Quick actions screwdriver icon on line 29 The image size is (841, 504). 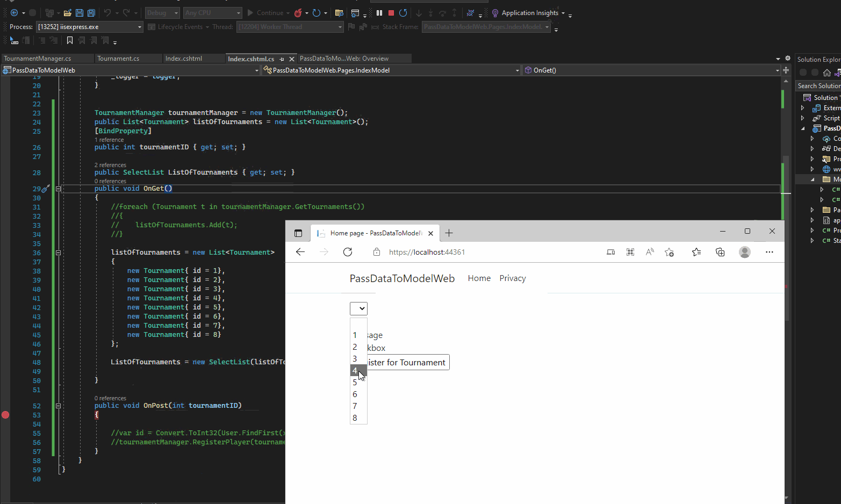click(46, 189)
